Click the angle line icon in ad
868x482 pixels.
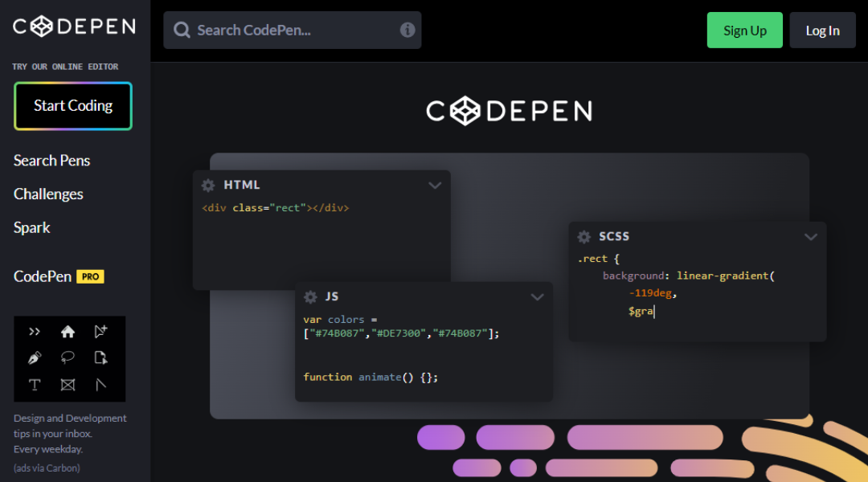pos(100,385)
